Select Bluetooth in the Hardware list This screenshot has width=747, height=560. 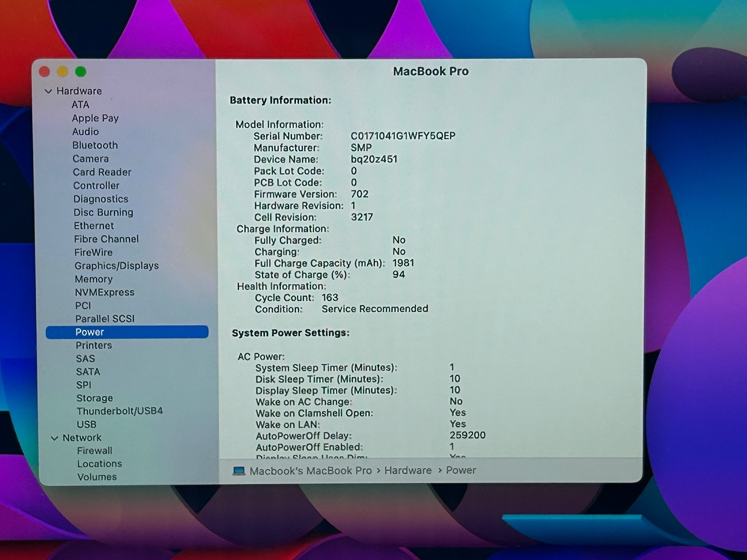(95, 145)
